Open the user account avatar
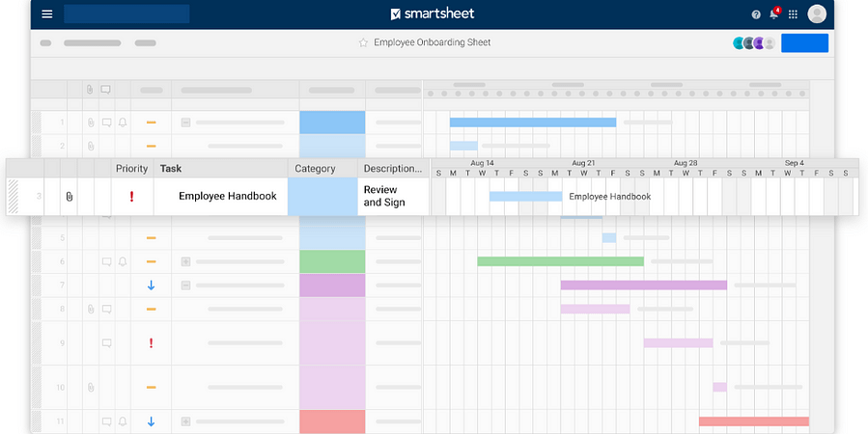 click(x=817, y=14)
